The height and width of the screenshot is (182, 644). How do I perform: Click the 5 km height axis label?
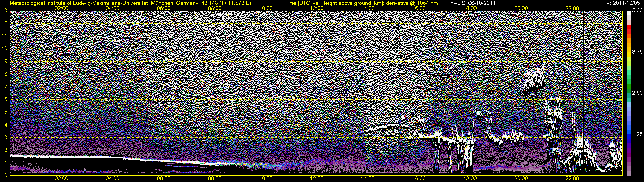(6, 112)
